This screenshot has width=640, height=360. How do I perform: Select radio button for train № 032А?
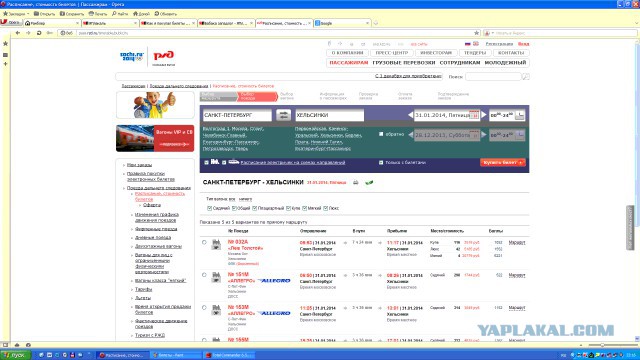coord(204,242)
